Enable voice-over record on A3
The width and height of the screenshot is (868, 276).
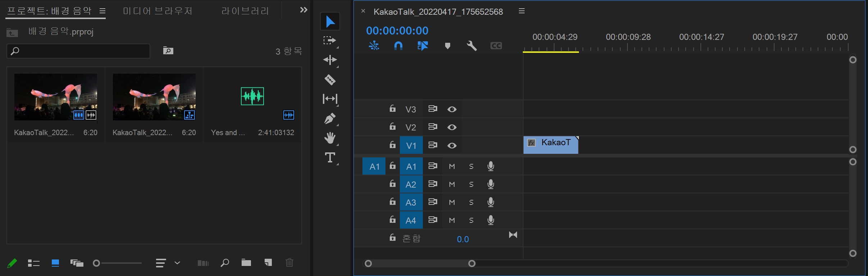coord(490,202)
